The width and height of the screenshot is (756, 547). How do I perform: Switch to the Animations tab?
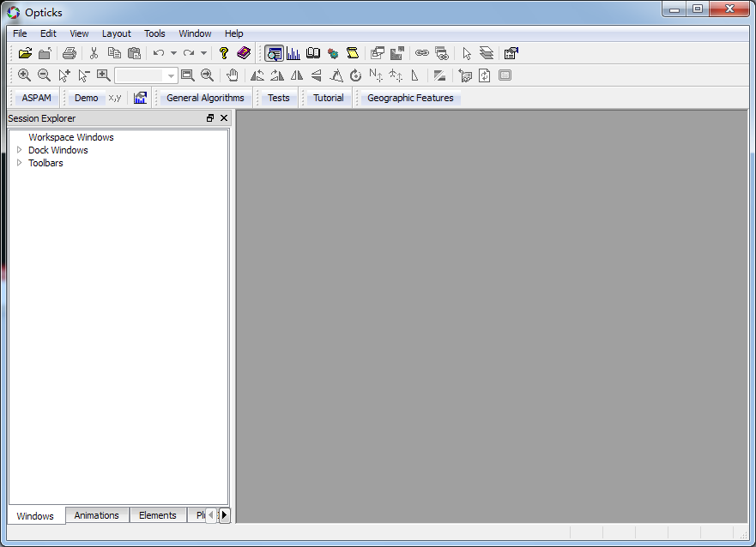click(x=96, y=515)
